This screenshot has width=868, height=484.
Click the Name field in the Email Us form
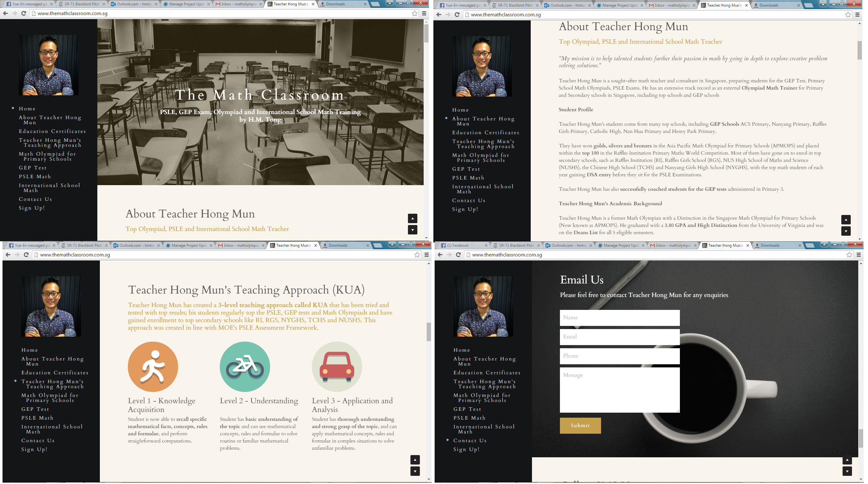click(x=620, y=318)
